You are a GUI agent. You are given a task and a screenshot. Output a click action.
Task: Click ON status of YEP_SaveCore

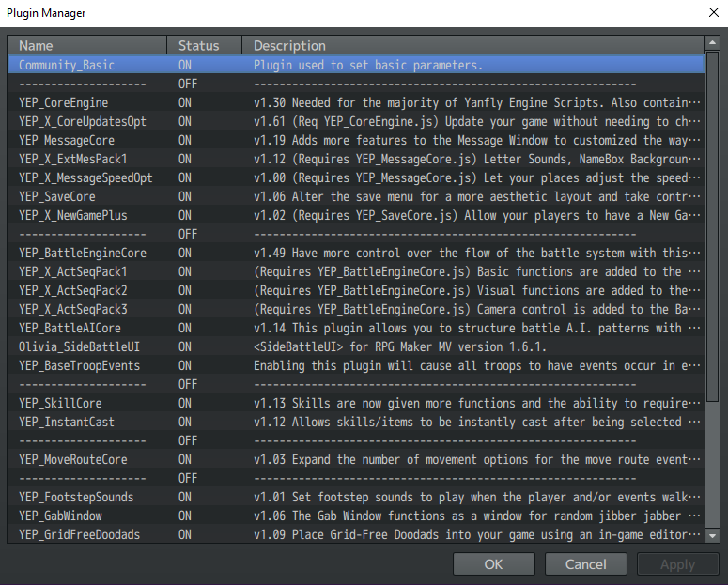click(185, 196)
